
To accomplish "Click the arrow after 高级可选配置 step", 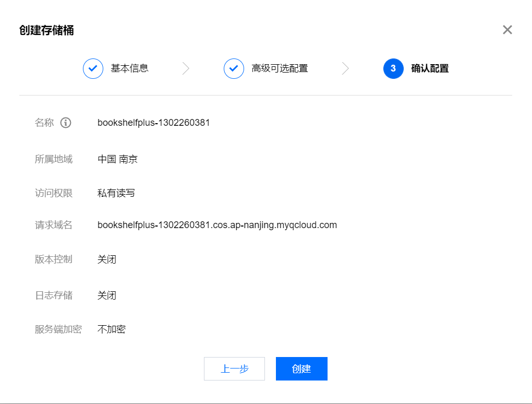I will tap(345, 68).
